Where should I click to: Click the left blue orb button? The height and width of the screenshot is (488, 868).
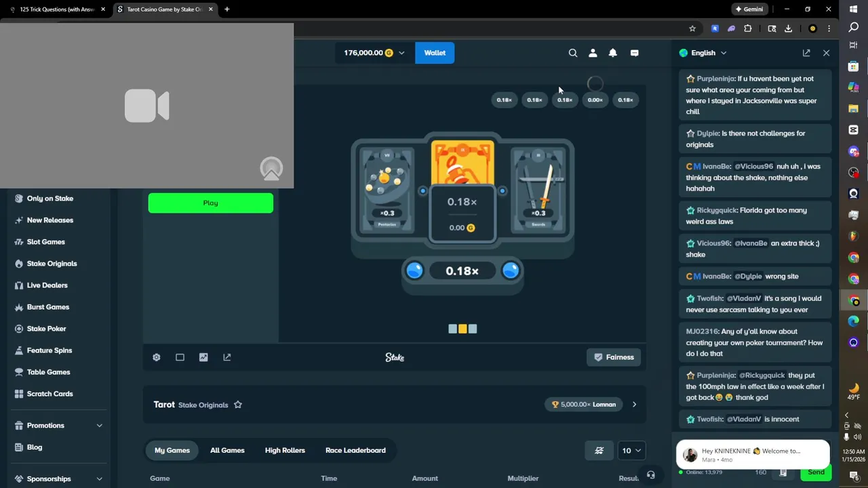(x=414, y=270)
